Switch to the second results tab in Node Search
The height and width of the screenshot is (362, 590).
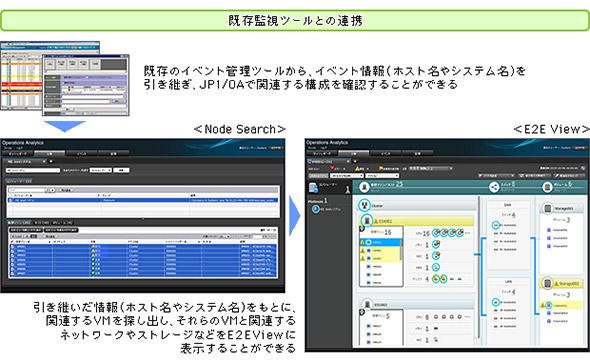[42, 223]
